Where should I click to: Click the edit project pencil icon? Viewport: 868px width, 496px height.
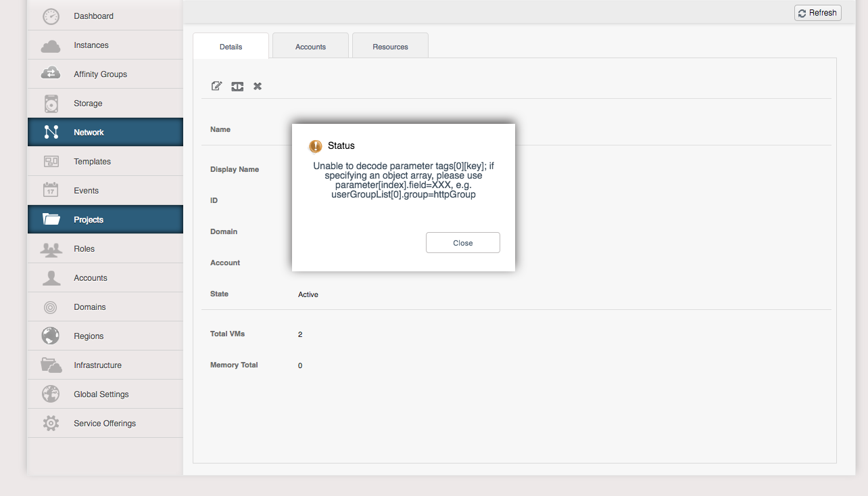click(x=217, y=86)
